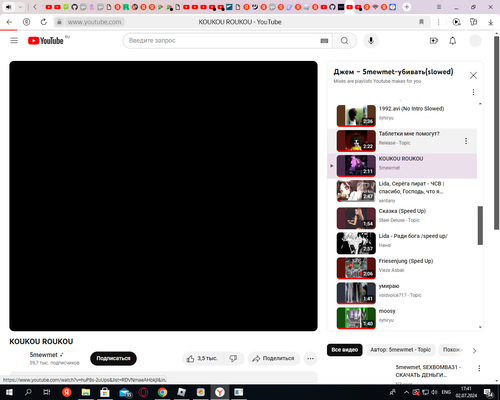Open the Smewmet channel name link

[44, 355]
